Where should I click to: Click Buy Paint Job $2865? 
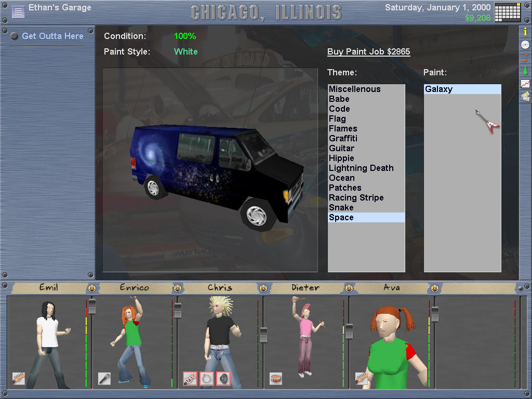pos(368,51)
